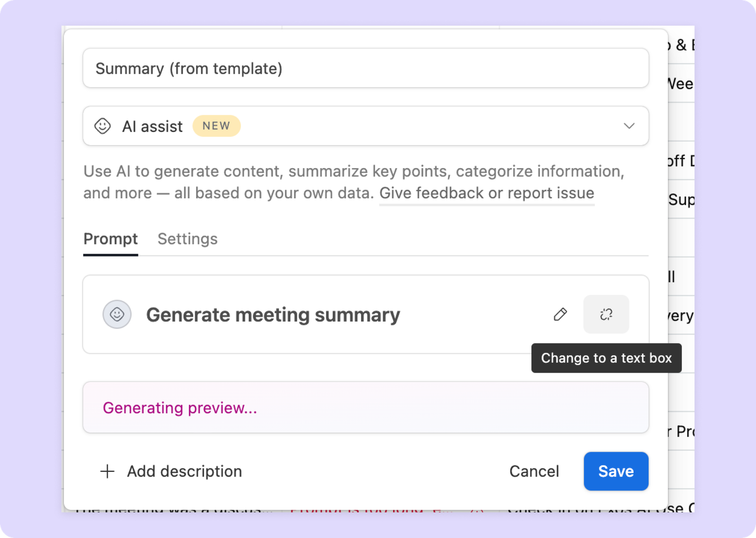This screenshot has height=538, width=756.
Task: Click the Change to a text box tooltip
Action: 606,358
